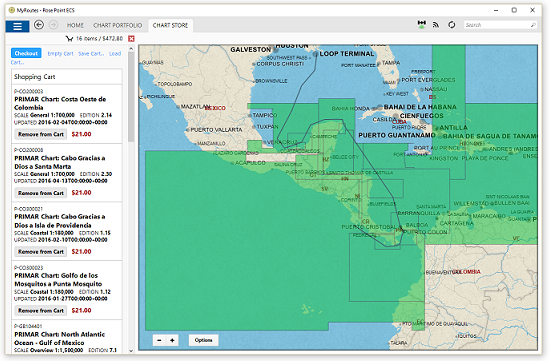Click the P-CO300023 chart ID
Viewport: 551px width, 361px height.
point(28,268)
